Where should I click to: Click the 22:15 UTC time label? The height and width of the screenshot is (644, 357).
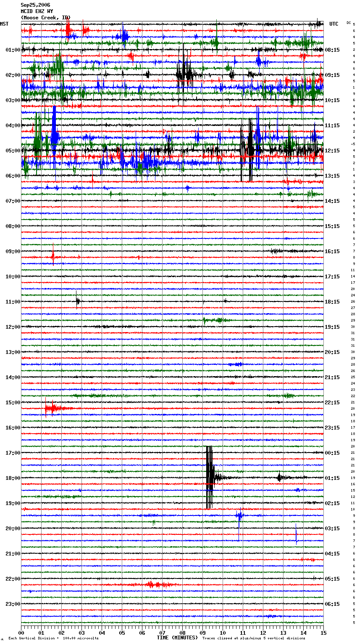coord(332,403)
